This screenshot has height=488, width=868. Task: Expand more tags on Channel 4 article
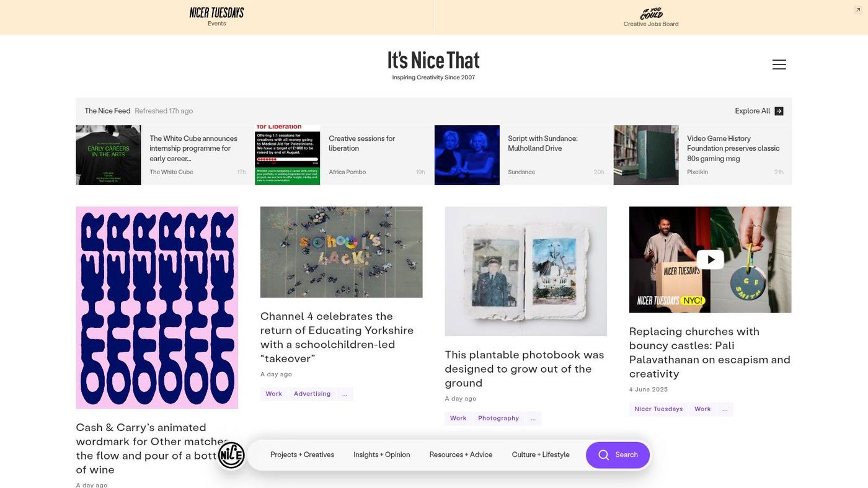(345, 394)
